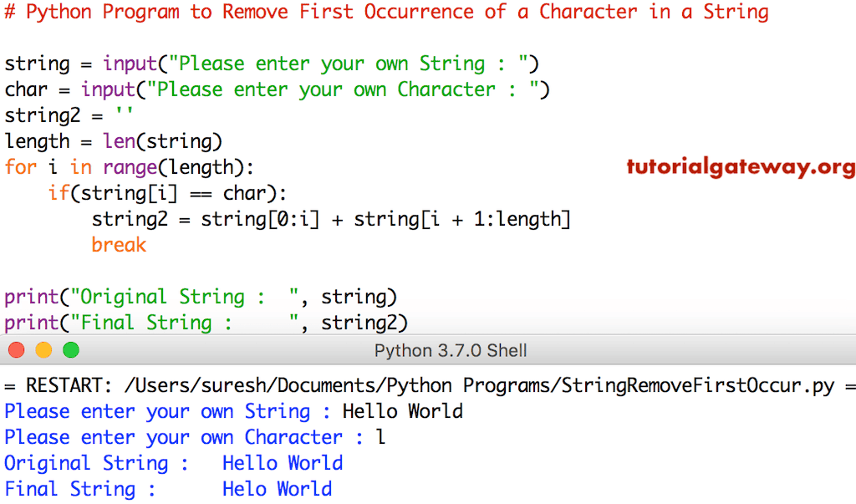
Task: Select the tutorialgateway.org watermark link
Action: point(740,167)
